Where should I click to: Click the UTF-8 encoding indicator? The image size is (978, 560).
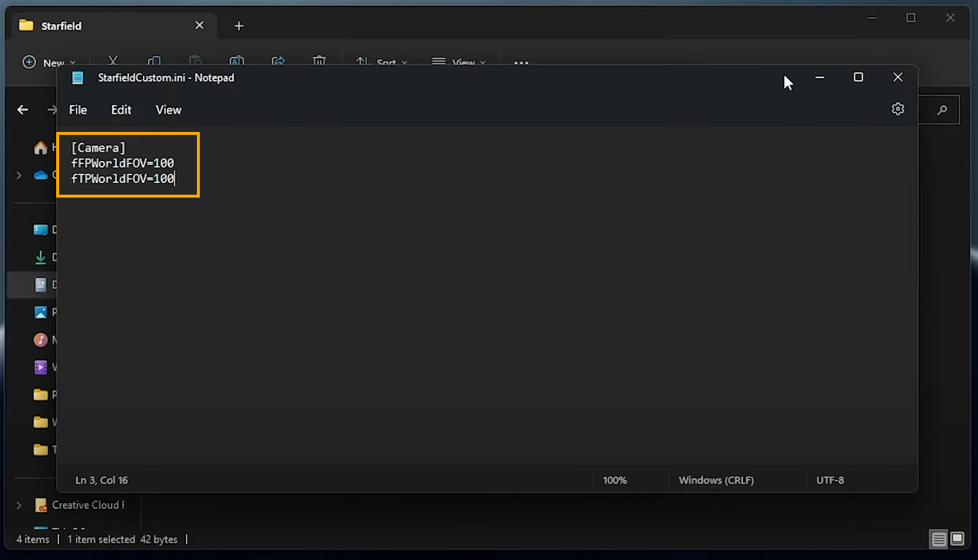coord(830,481)
